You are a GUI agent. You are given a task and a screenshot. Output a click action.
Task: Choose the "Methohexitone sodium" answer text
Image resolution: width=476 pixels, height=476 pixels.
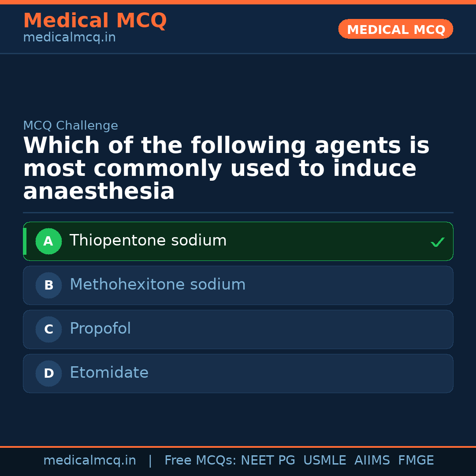[x=157, y=285]
